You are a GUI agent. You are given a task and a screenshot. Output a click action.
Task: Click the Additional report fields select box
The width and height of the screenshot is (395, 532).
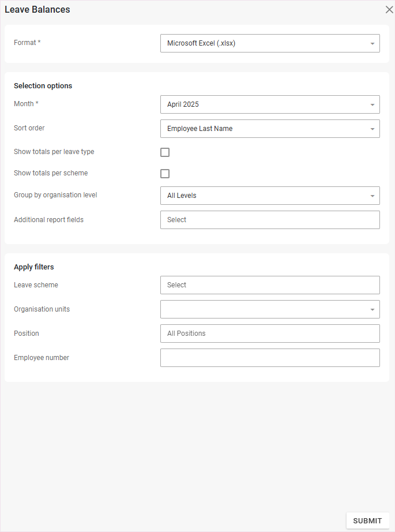coord(269,220)
